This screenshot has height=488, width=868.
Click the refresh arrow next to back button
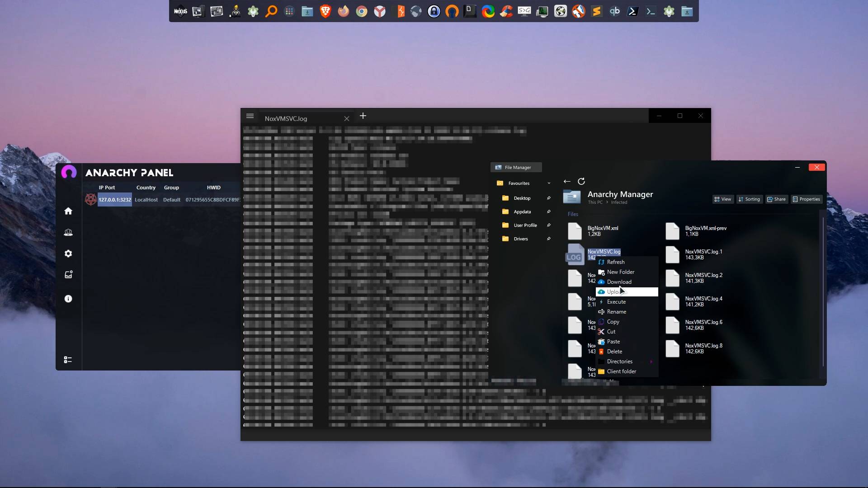[581, 181]
